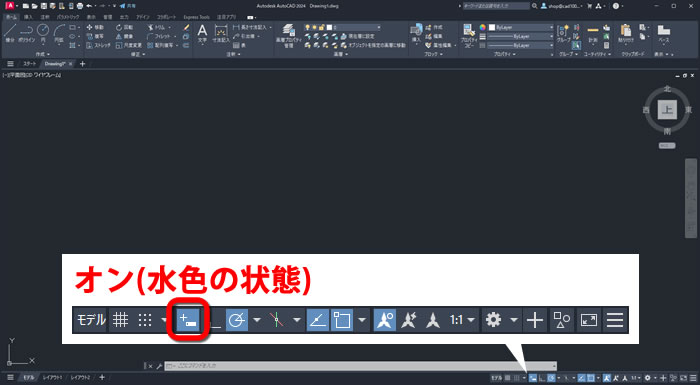Click the Move (移動) modify tool

point(95,27)
